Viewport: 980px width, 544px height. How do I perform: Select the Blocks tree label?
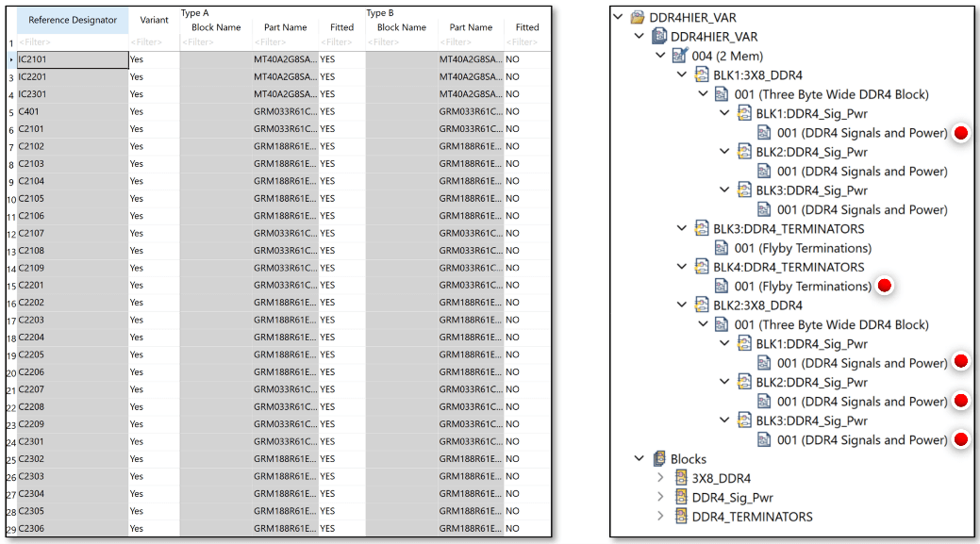689,458
